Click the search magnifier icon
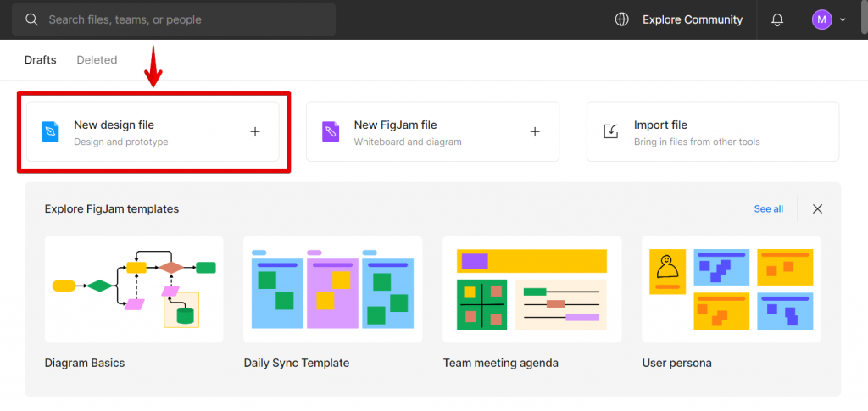 coord(31,19)
